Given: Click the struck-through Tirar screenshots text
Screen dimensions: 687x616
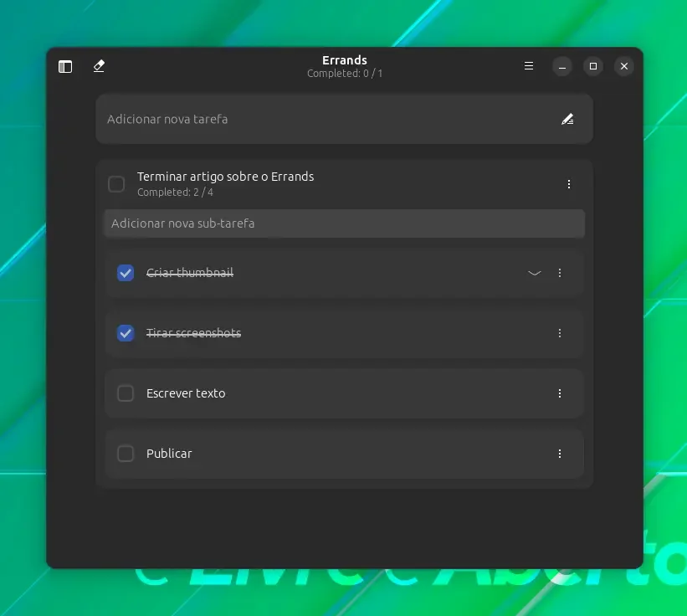Looking at the screenshot, I should coord(193,333).
